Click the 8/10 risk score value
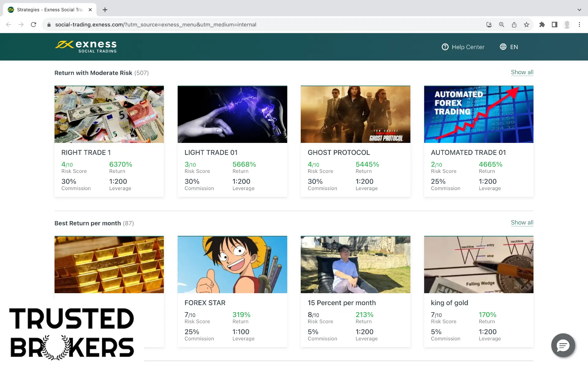 (313, 315)
